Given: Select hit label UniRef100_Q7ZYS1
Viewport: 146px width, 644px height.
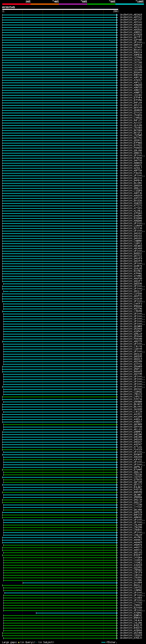Looking at the screenshot, I should coord(131,364).
